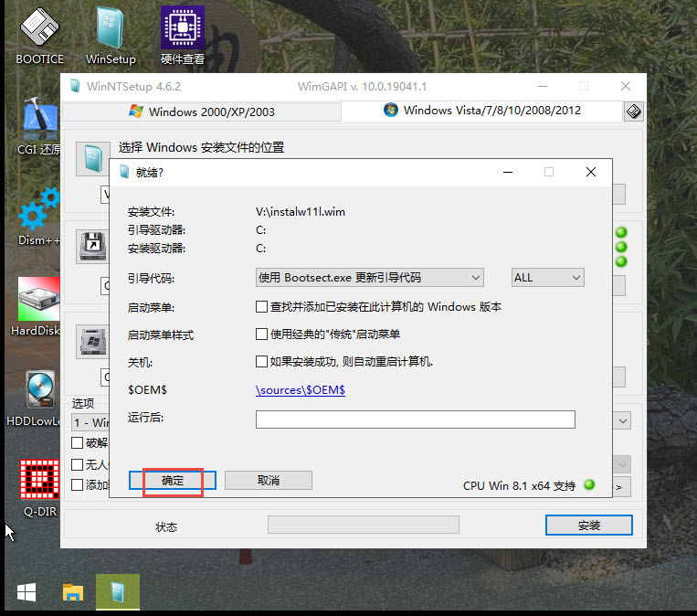Open the HardDisk desktop icon
Screen dimensions: 697x616
coord(37,307)
